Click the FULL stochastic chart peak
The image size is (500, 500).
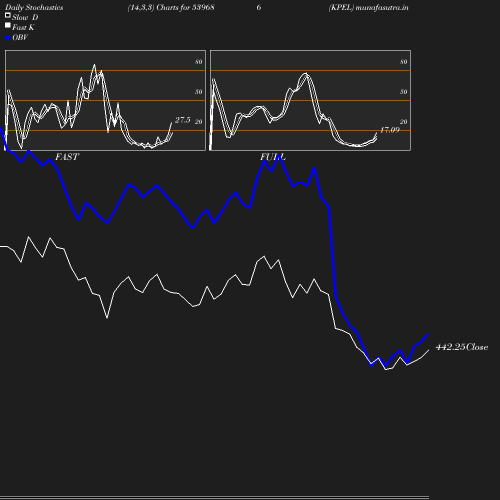click(x=305, y=74)
